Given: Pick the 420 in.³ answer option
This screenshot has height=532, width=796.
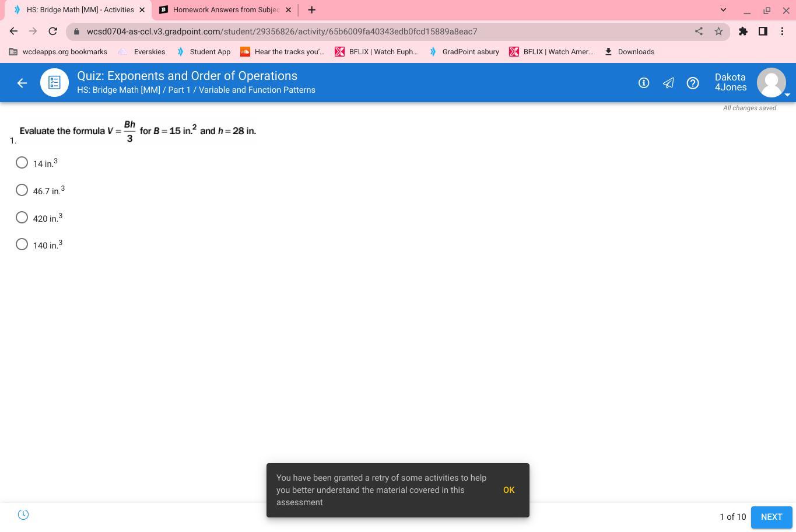Looking at the screenshot, I should pos(22,218).
